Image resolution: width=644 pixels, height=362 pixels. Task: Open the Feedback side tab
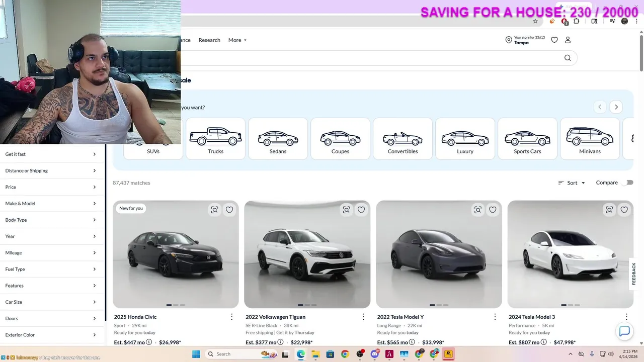click(x=634, y=274)
